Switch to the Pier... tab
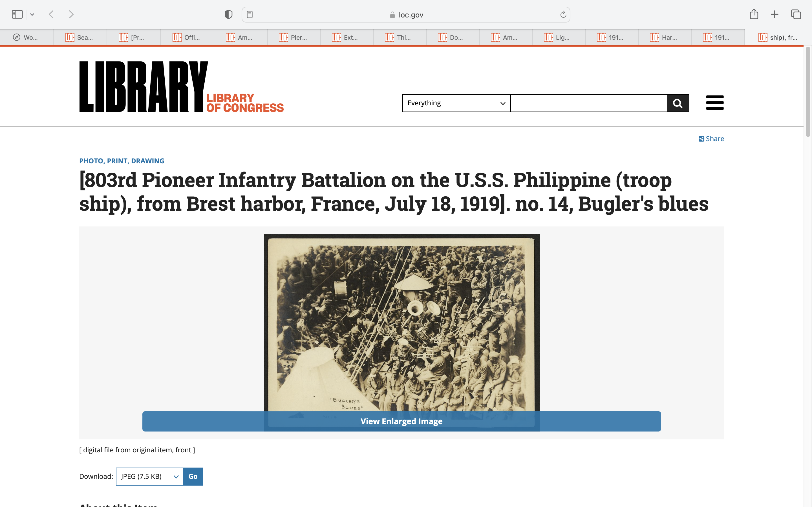This screenshot has height=507, width=812. point(294,37)
